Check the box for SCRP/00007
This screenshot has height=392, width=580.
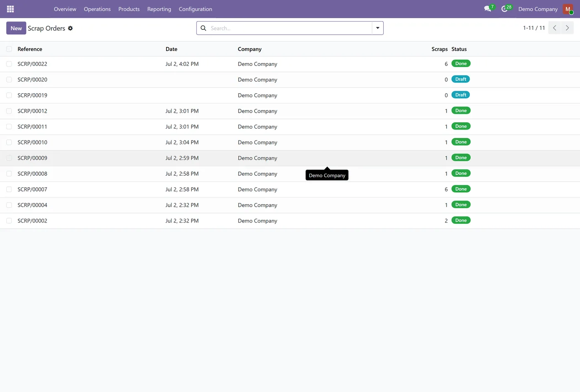coord(9,189)
